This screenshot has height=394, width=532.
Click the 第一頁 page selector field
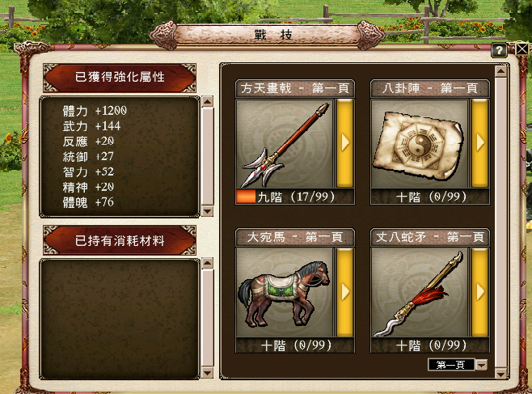(x=451, y=365)
